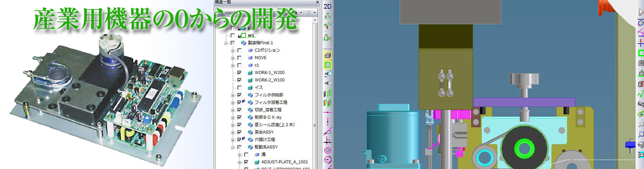Screen dimensions: 644x169
Task: Close the 構造一覧 panel
Action: click(x=317, y=2)
